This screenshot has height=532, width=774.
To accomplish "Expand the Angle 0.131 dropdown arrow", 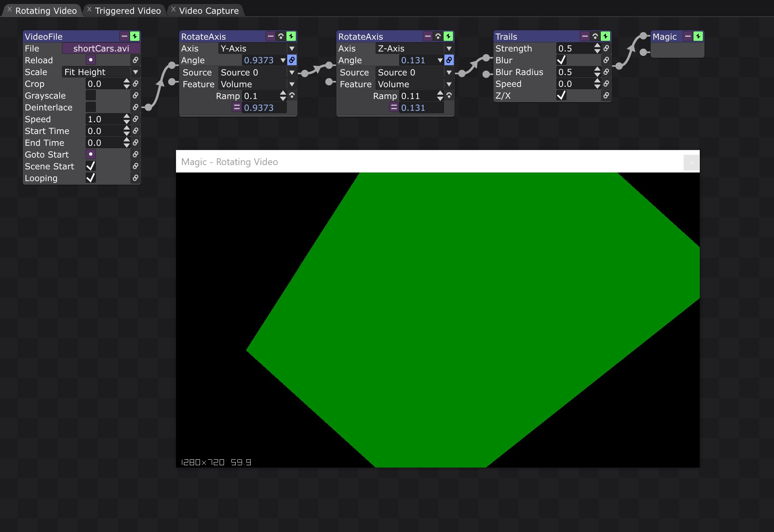I will coord(440,61).
